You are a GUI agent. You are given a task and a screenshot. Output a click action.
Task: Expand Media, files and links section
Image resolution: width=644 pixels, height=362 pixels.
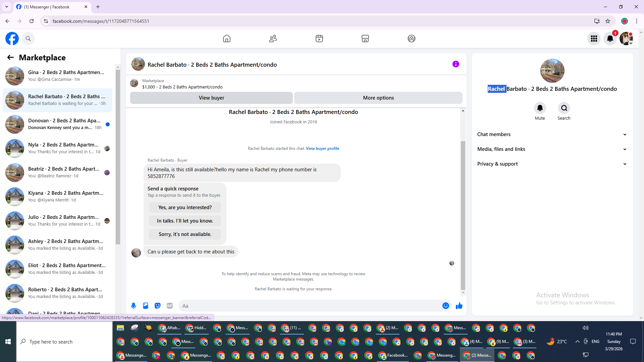pos(552,149)
